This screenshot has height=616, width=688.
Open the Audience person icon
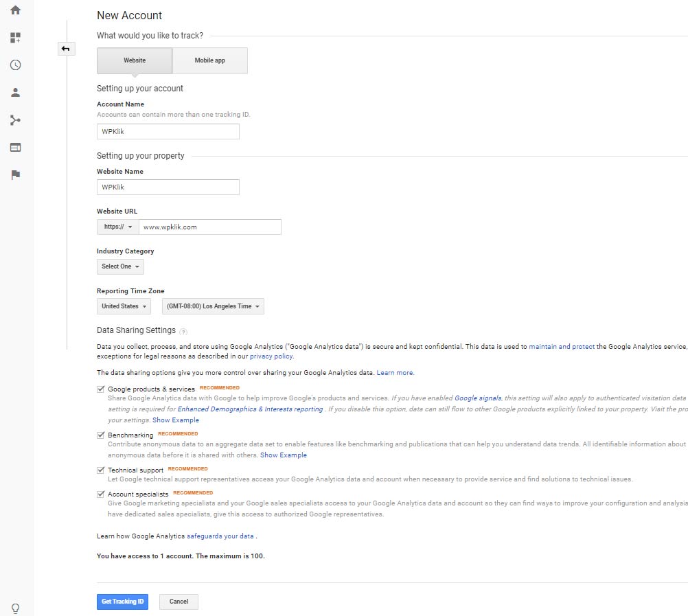(15, 92)
